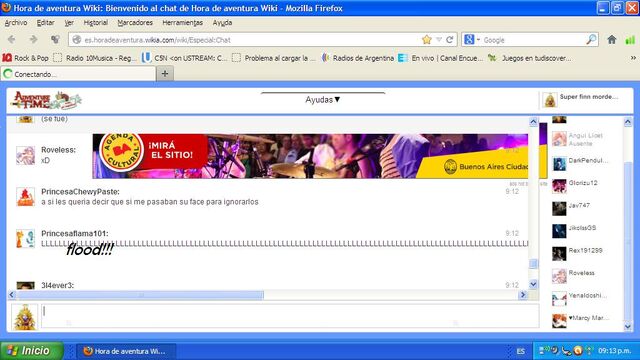Screen dimensions: 640x360
Task: Open the Windows Inicio start button
Action: click(x=32, y=351)
